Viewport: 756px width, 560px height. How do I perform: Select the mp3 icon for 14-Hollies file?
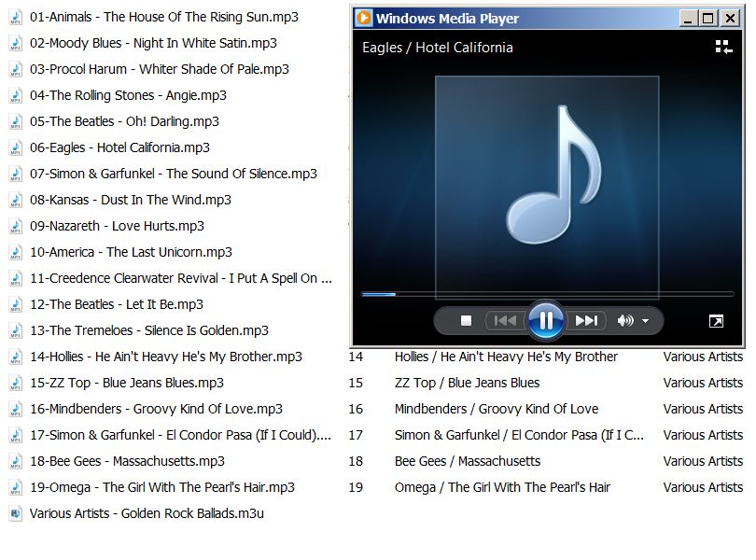(16, 356)
